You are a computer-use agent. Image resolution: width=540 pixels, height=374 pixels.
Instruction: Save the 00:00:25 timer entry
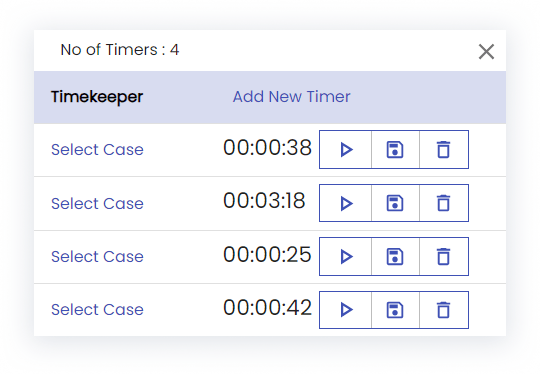[395, 257]
